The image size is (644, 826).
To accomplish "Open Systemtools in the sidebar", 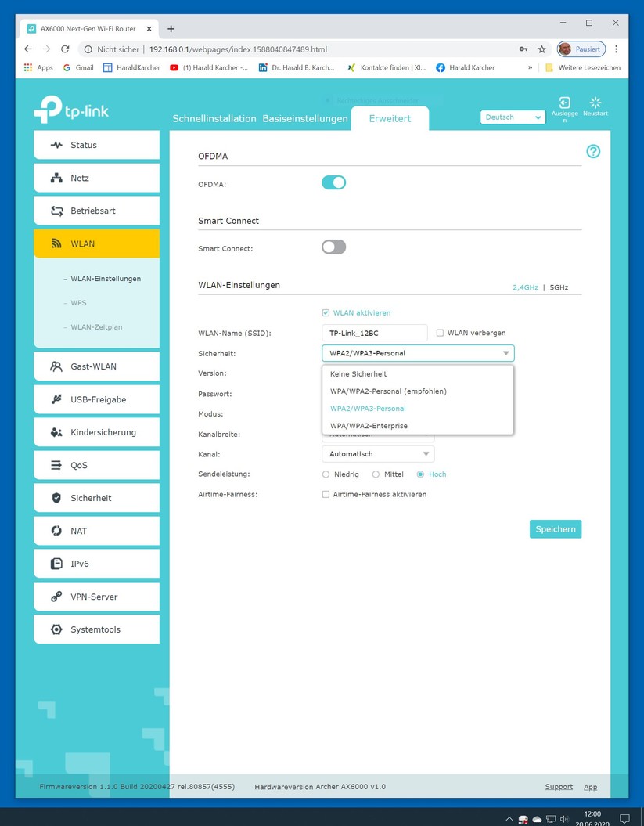I will [96, 629].
